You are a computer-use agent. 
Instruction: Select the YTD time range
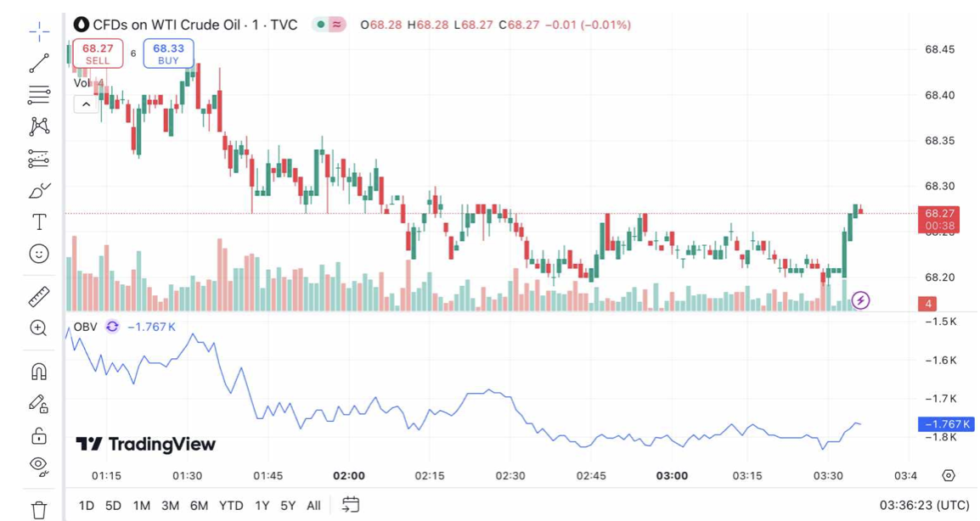[231, 506]
